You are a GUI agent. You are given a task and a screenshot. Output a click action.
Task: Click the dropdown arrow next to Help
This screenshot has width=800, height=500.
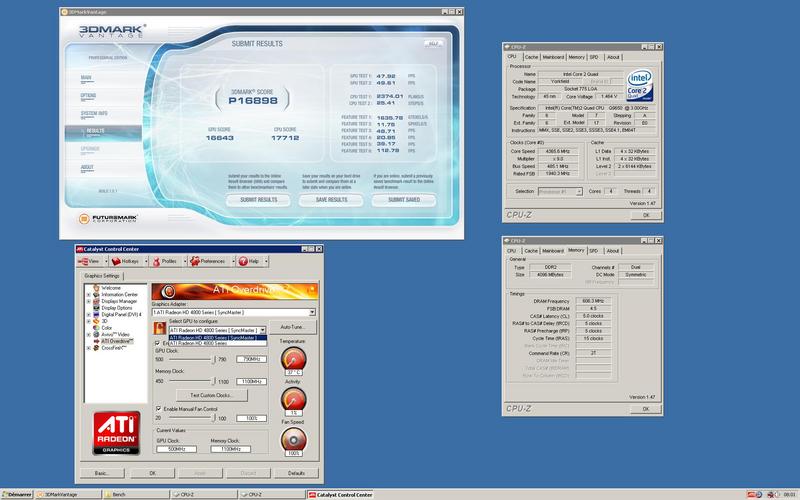point(266,261)
